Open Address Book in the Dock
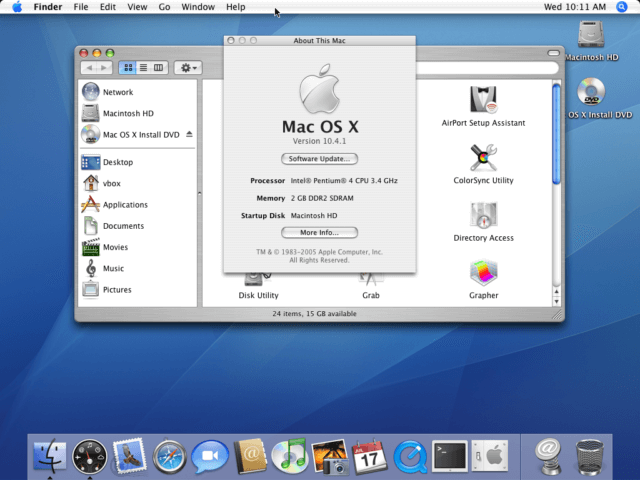This screenshot has height=480, width=640. click(250, 456)
